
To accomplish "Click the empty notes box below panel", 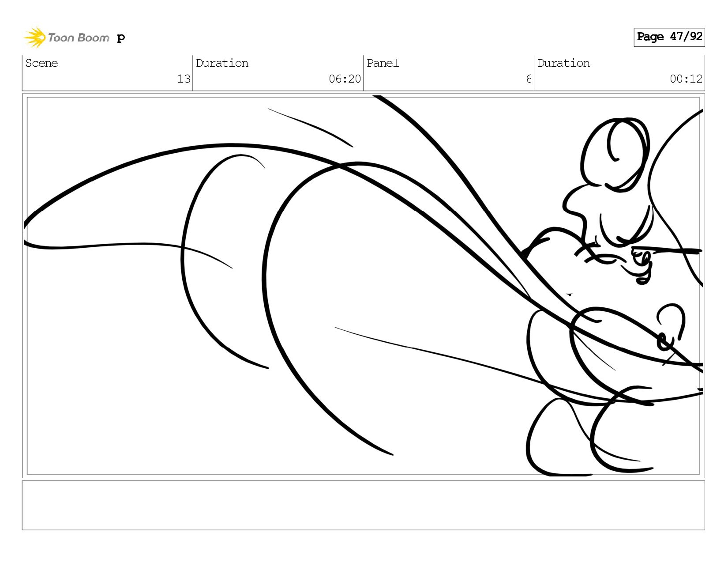I will [x=363, y=505].
